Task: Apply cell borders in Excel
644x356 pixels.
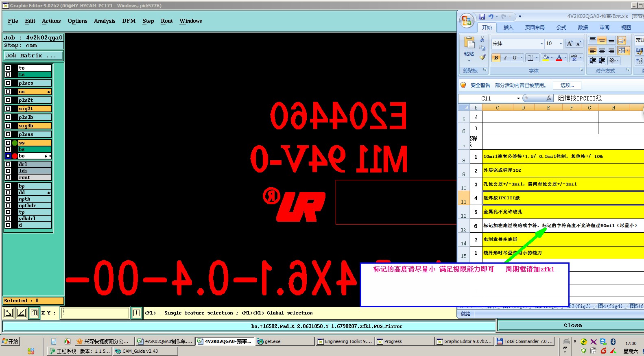Action: tap(530, 58)
